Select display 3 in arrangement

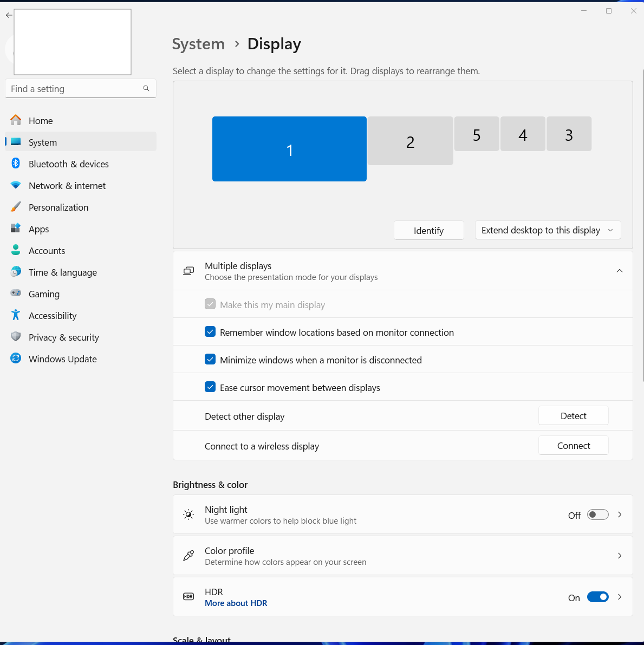pyautogui.click(x=569, y=134)
